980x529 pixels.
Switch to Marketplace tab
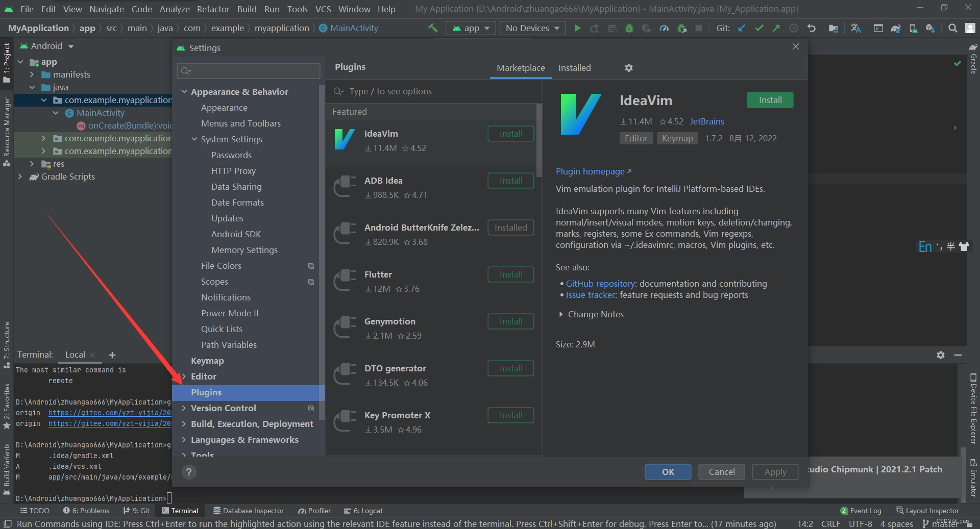(x=521, y=68)
